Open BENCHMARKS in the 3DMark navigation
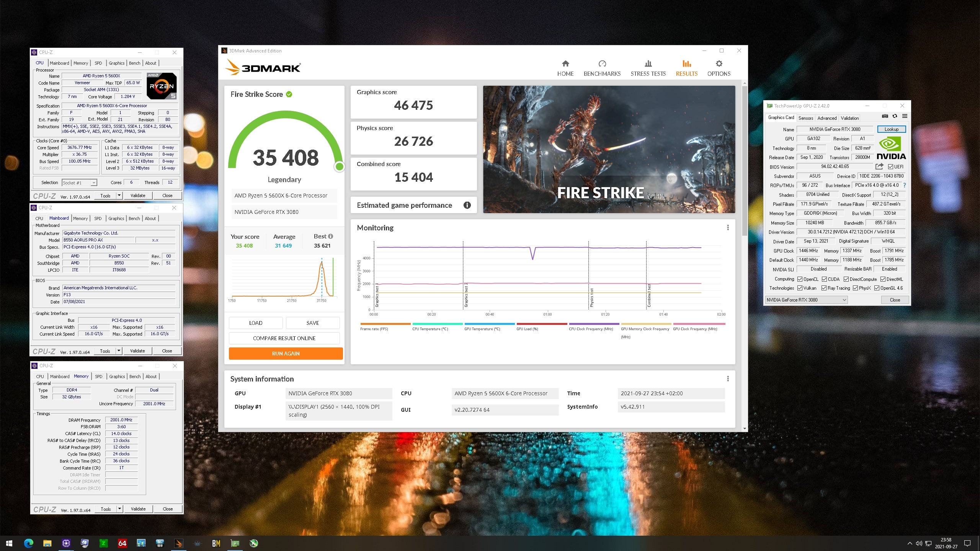The width and height of the screenshot is (980, 551). (x=602, y=68)
